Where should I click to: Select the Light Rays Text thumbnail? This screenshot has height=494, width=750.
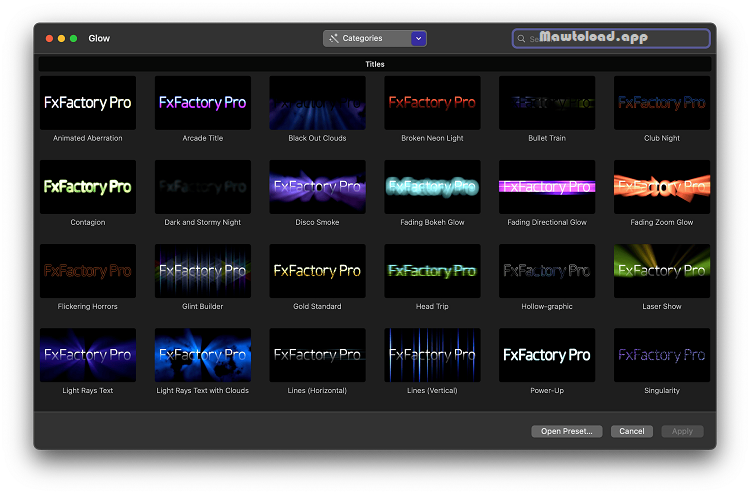coord(88,355)
